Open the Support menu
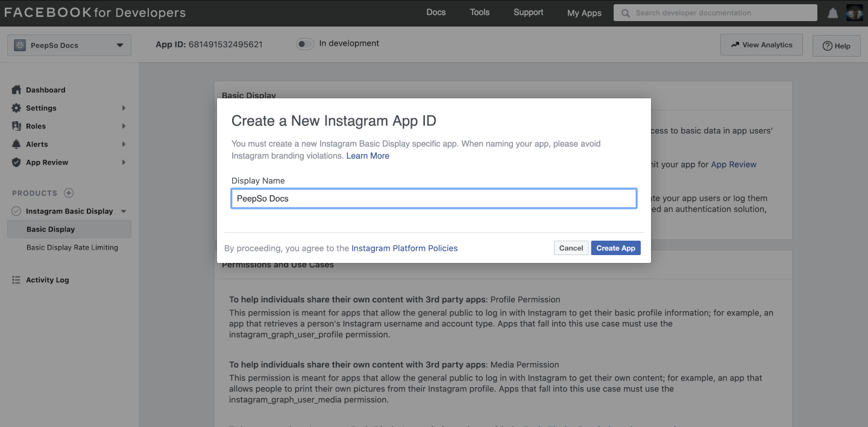This screenshot has width=868, height=427. coord(528,12)
